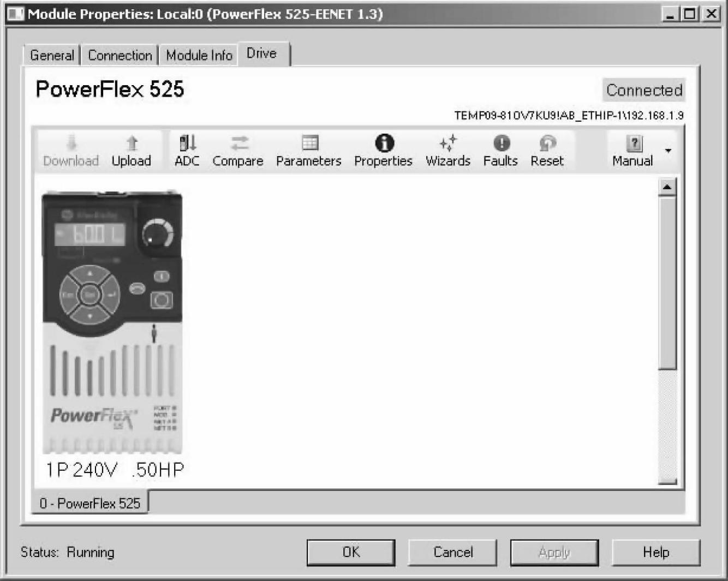Select the PowerFlex 525 drive image
Viewport: 728px width, 581px height.
[112, 322]
